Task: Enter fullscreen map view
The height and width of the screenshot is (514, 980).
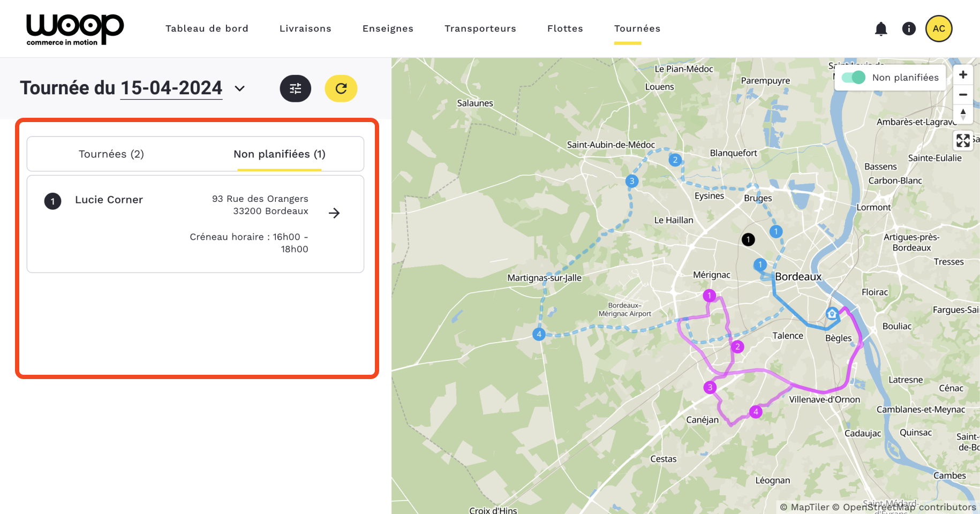Action: coord(963,140)
